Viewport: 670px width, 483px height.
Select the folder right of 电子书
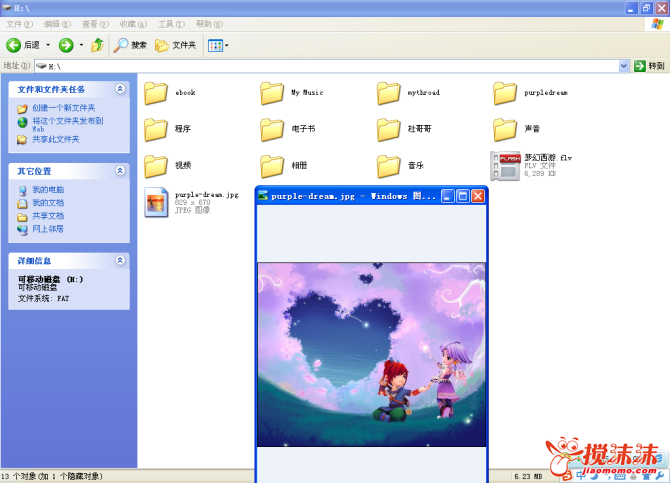(404, 129)
